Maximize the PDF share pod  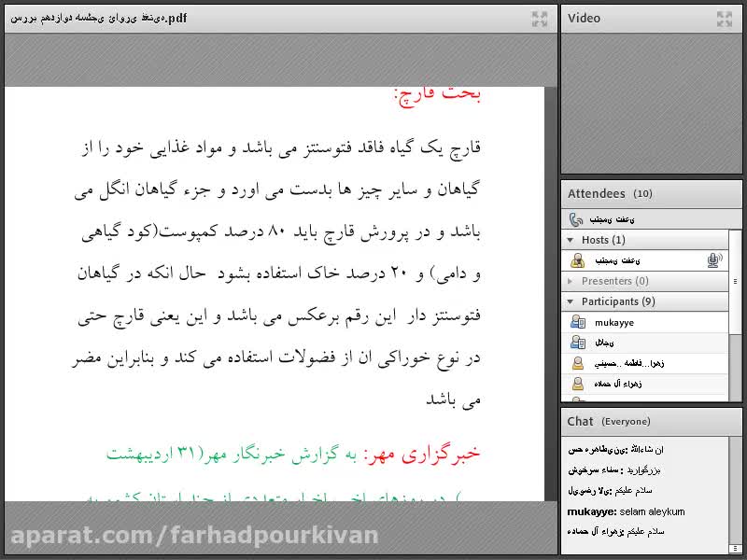coord(540,19)
